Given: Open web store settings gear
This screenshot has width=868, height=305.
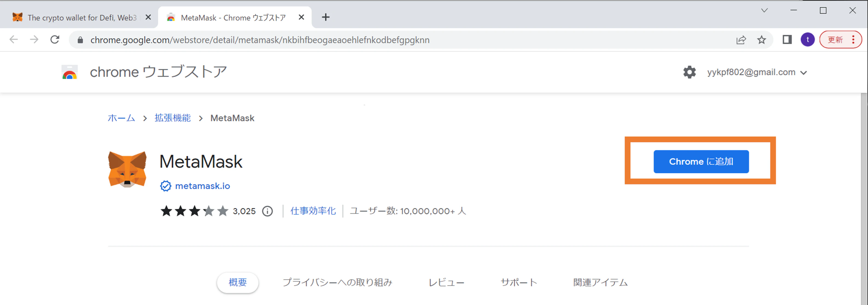Looking at the screenshot, I should pos(689,72).
